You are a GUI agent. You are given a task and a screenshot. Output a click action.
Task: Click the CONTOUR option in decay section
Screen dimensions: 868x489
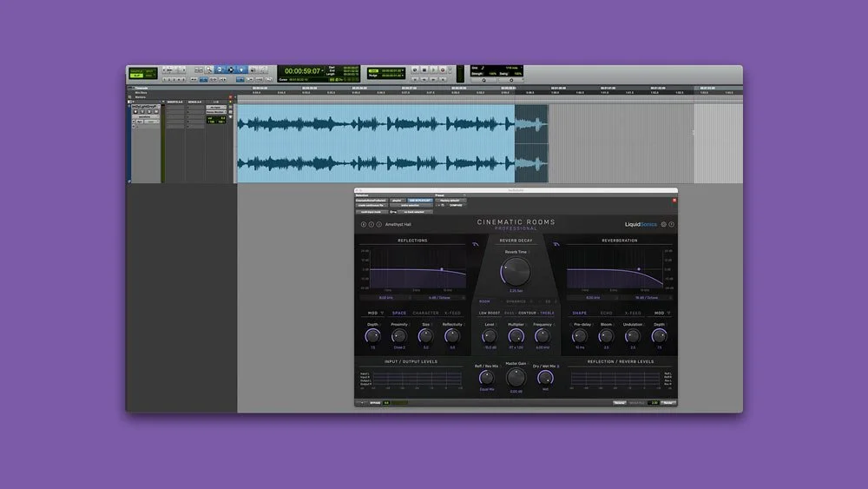pos(527,313)
